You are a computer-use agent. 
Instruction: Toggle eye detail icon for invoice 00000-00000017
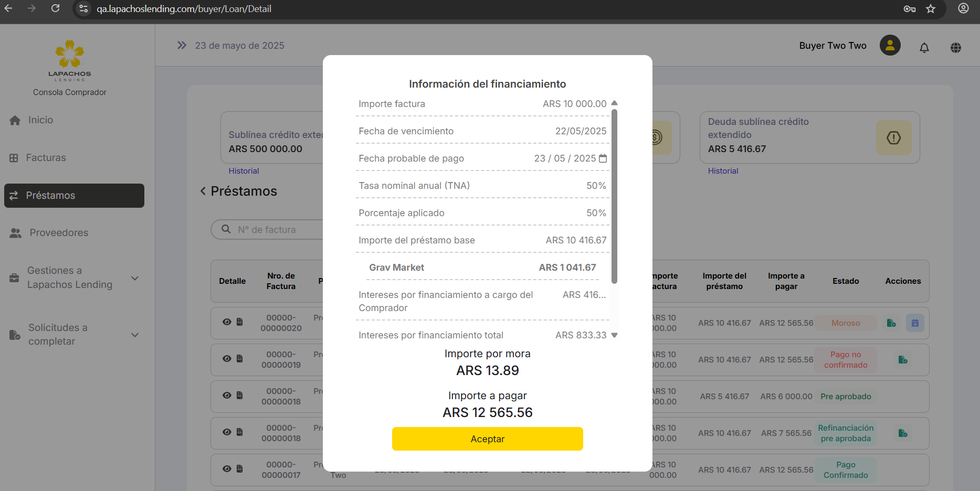click(227, 469)
